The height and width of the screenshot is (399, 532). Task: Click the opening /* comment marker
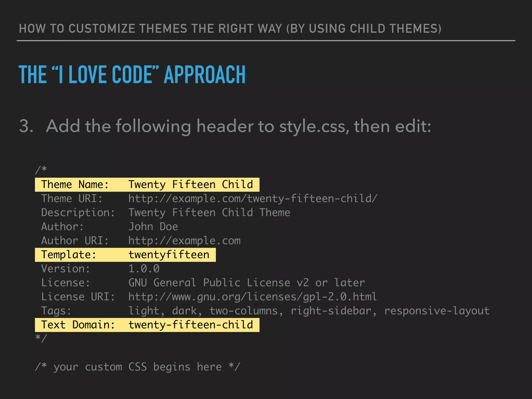click(41, 170)
